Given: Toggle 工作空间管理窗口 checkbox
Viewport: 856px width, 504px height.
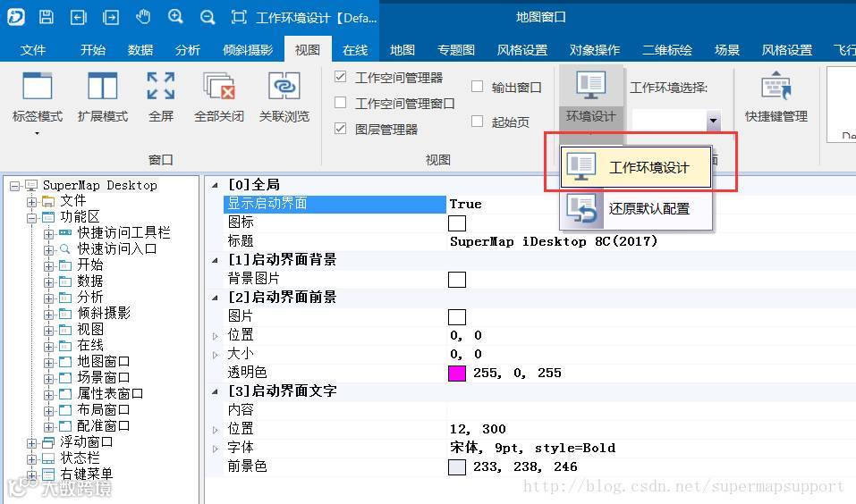Looking at the screenshot, I should [340, 102].
